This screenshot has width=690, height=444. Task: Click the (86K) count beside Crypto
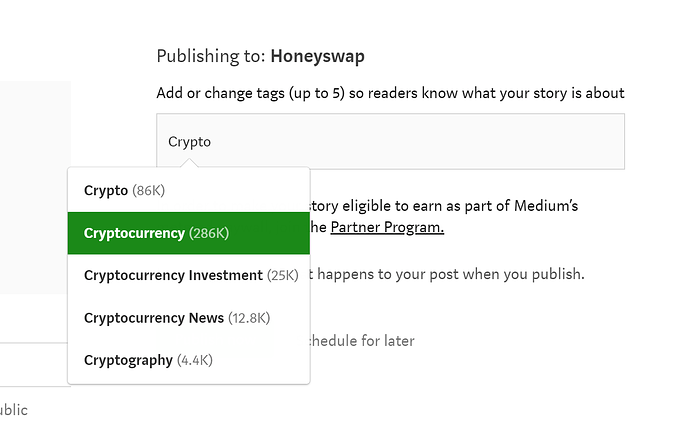148,190
